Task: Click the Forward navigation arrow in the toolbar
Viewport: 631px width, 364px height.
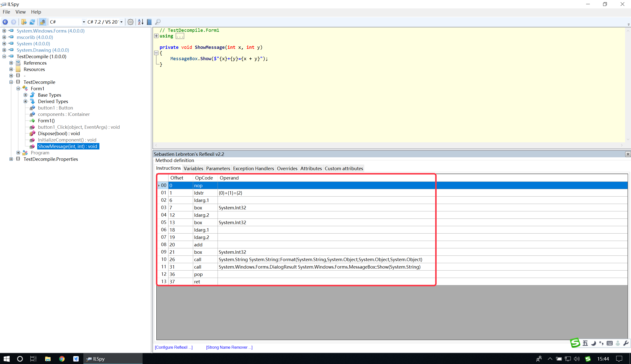Action: coord(14,22)
